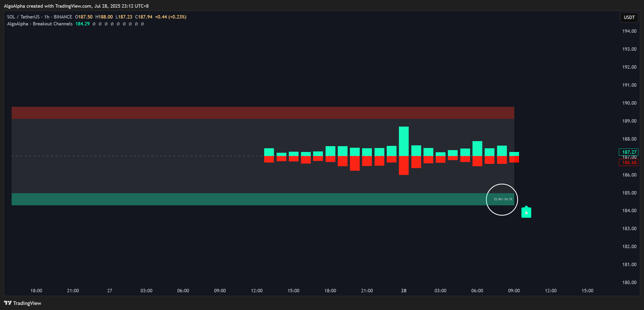The height and width of the screenshot is (310, 644).
Task: Click the 188.00 price axis label
Action: pos(629,139)
